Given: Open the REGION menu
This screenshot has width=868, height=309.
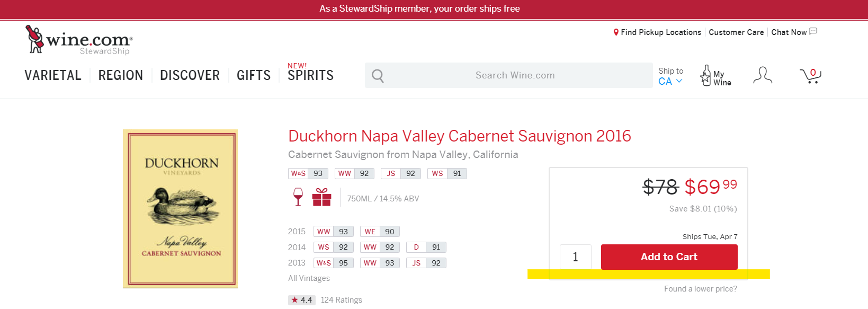Looking at the screenshot, I should tap(121, 75).
